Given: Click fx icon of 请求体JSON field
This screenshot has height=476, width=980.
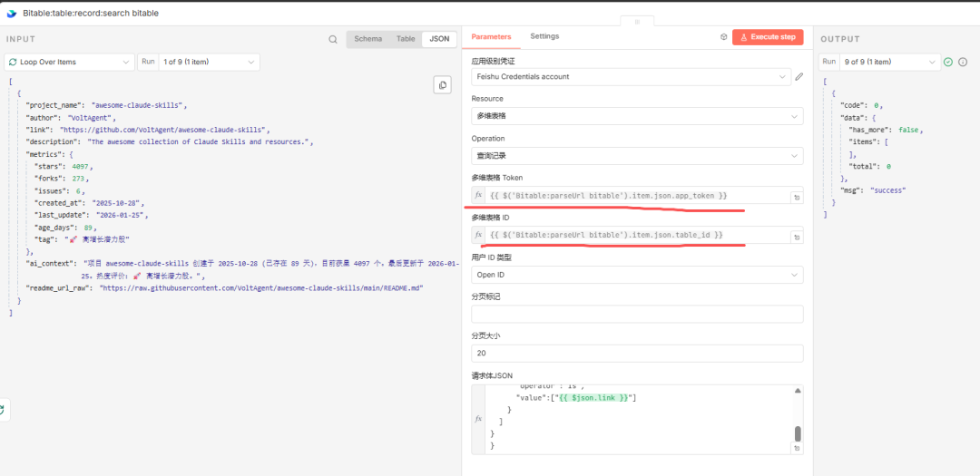Looking at the screenshot, I should 478,419.
